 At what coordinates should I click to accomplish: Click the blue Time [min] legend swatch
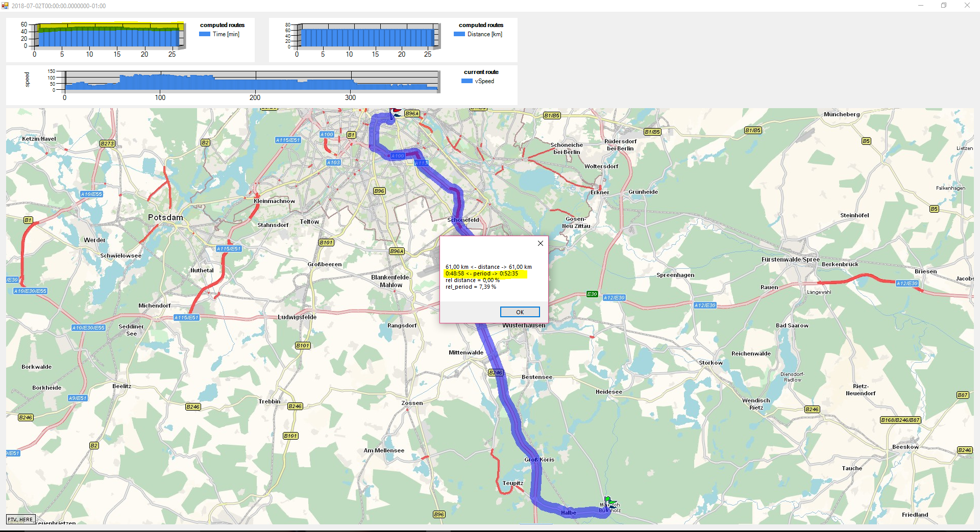(205, 34)
